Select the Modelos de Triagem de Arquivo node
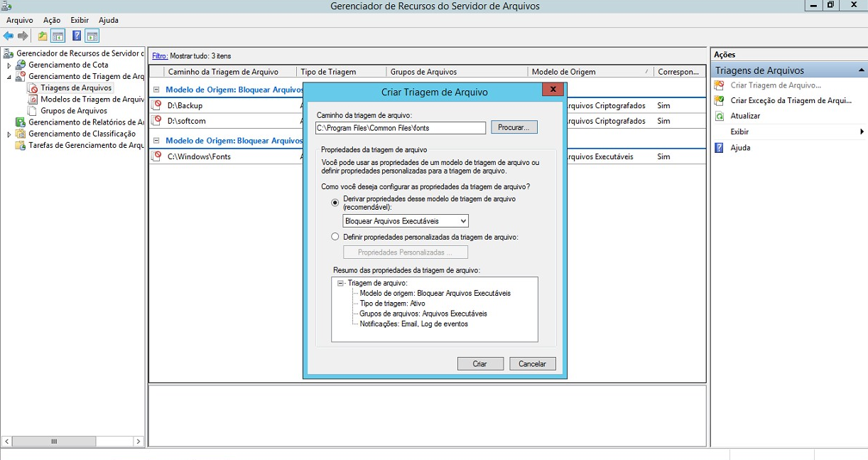Image resolution: width=868 pixels, height=460 pixels. (x=92, y=100)
